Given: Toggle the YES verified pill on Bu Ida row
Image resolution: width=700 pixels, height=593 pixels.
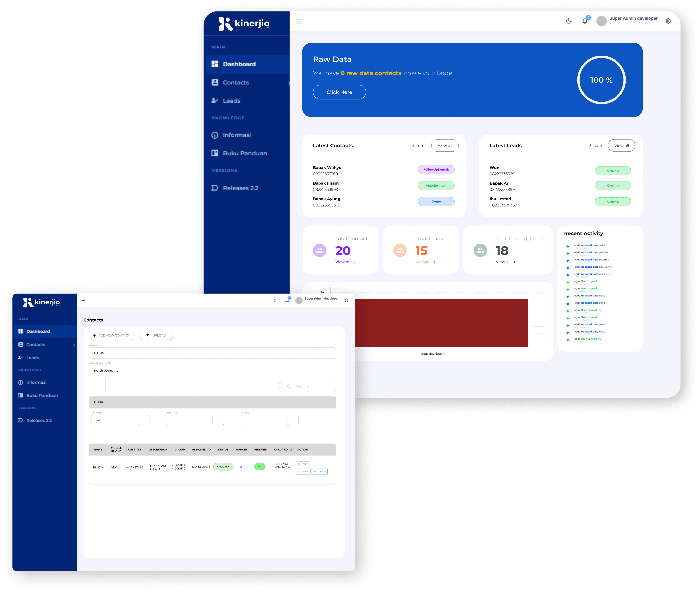Looking at the screenshot, I should (x=259, y=467).
